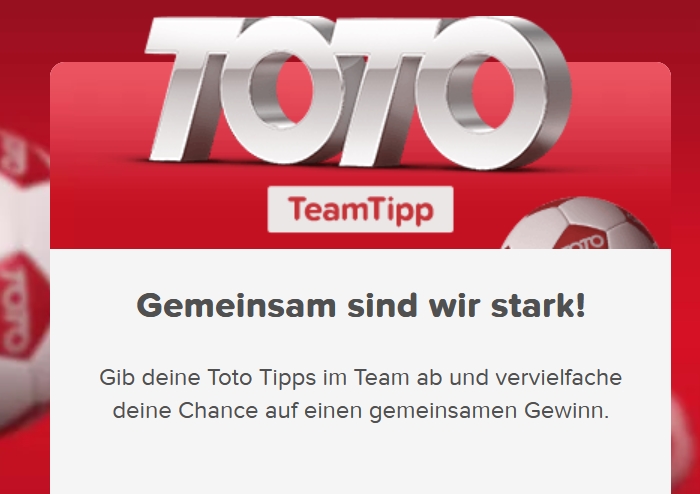Click the blurred soccer ball on the left edge
Viewport: 700px width, 494px height.
pyautogui.click(x=25, y=281)
